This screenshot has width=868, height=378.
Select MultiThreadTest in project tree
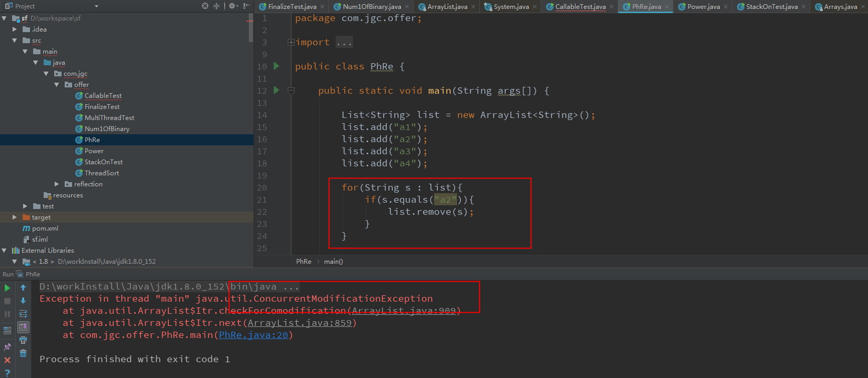109,118
